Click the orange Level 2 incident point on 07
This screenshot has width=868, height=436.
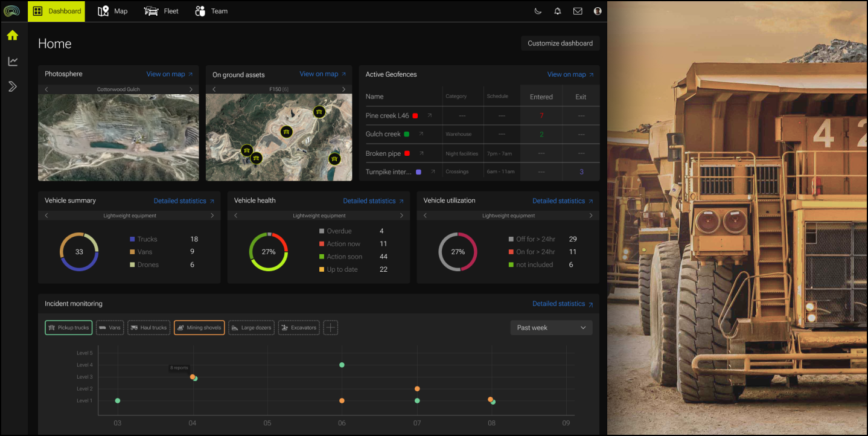point(417,389)
